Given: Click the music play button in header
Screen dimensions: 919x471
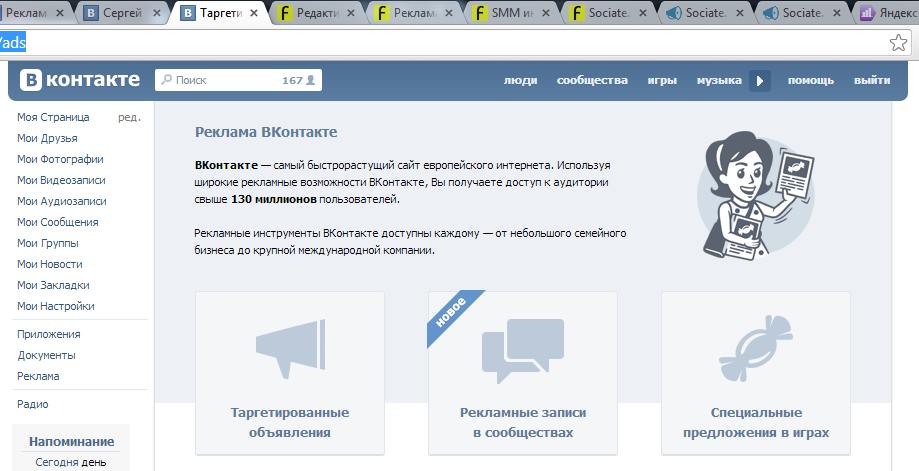Looking at the screenshot, I should 760,81.
